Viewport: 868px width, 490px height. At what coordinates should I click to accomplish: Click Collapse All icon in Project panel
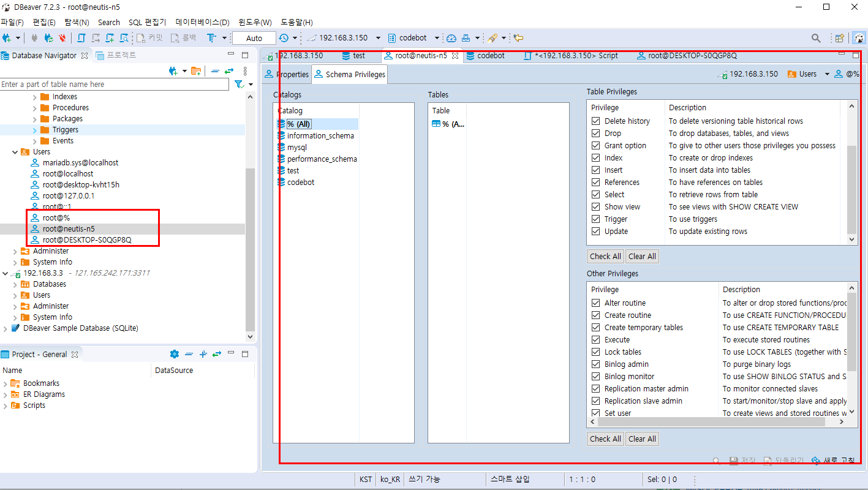(x=189, y=354)
